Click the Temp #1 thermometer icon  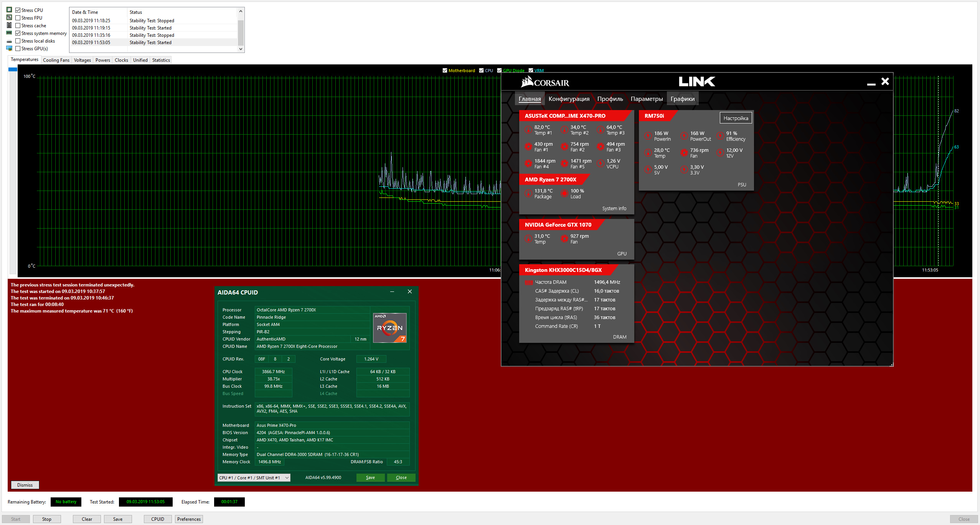coord(528,130)
